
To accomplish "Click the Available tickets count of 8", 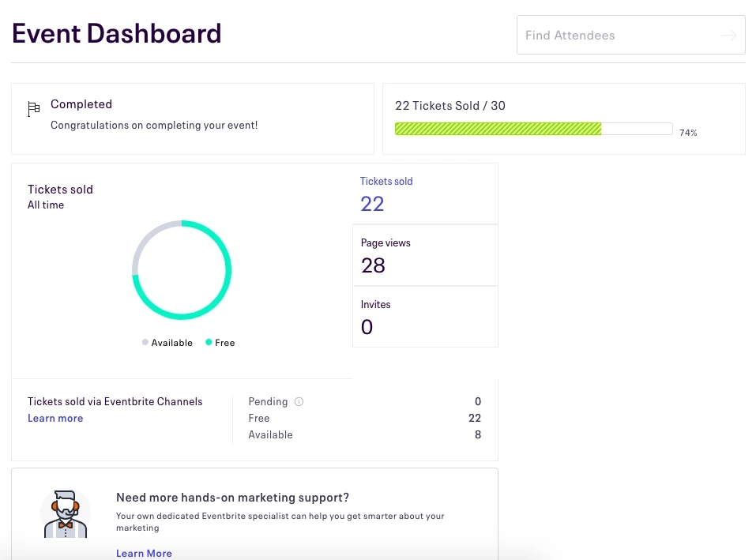I will (x=477, y=434).
